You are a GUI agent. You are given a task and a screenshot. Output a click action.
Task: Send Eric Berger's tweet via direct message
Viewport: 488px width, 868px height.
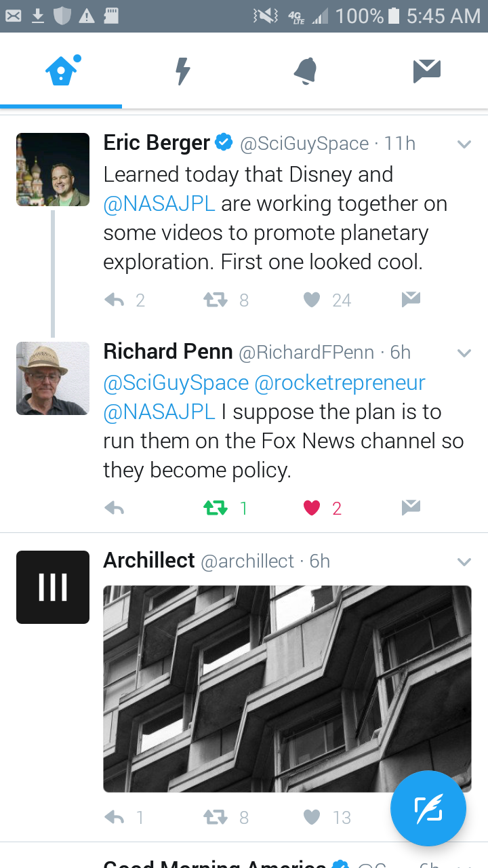tap(411, 299)
